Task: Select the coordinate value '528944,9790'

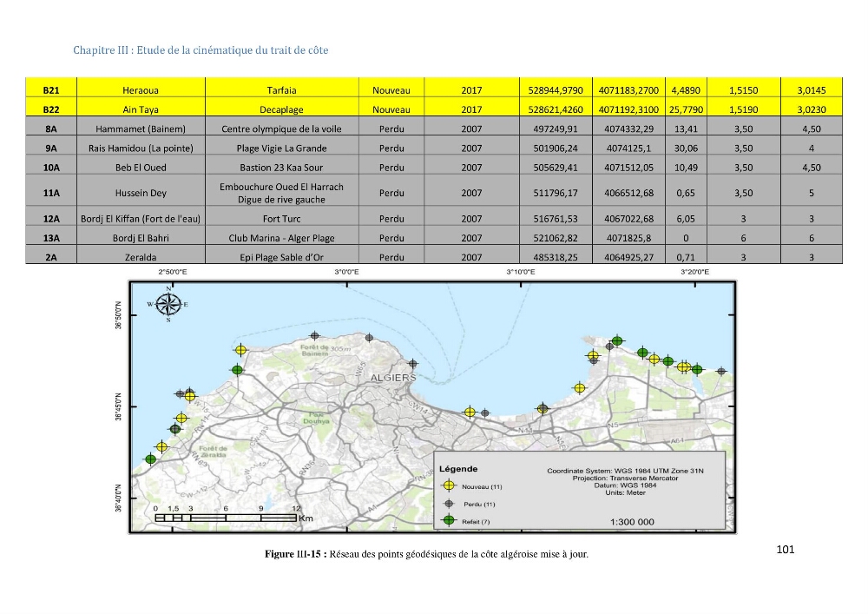Action: click(556, 90)
